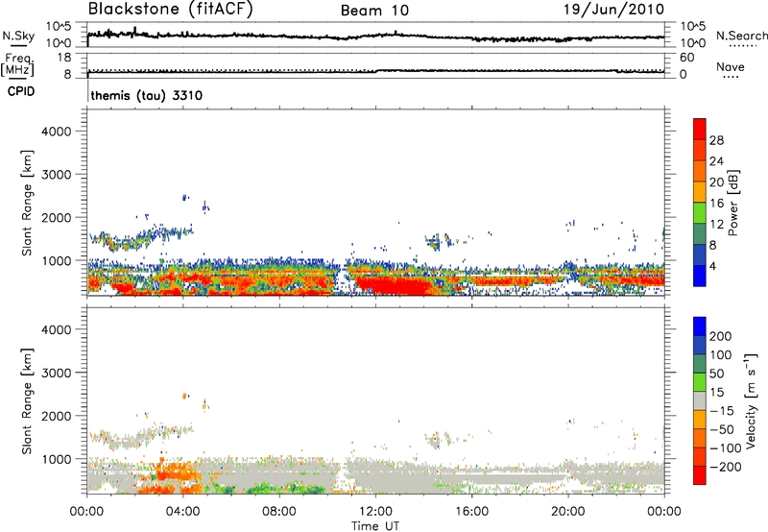Pick the red velocity segment below -200

pos(700,475)
